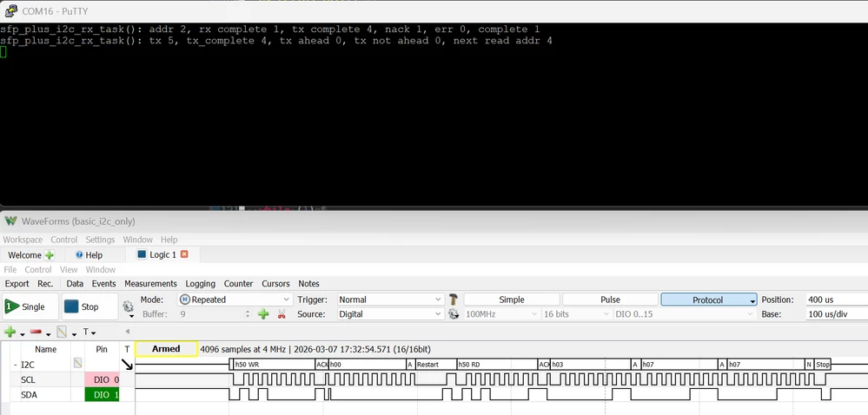Image resolution: width=868 pixels, height=415 pixels.
Task: Choose the Pulse trigger button
Action: point(611,300)
